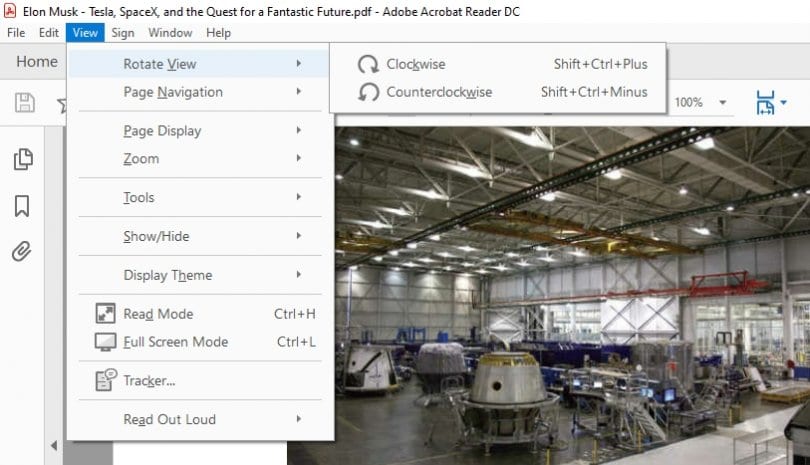Open the page thumbnails panel
This screenshot has height=465, width=810.
22,159
